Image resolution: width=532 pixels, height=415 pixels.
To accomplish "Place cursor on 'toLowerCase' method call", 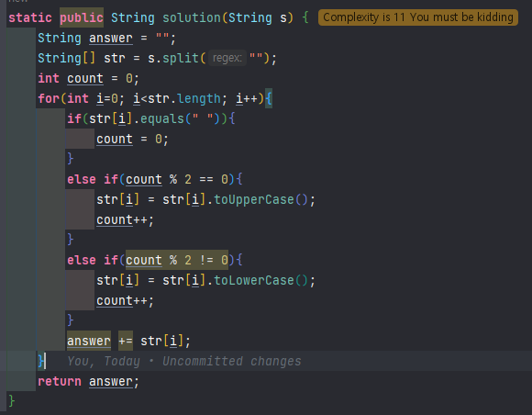I will point(254,281).
